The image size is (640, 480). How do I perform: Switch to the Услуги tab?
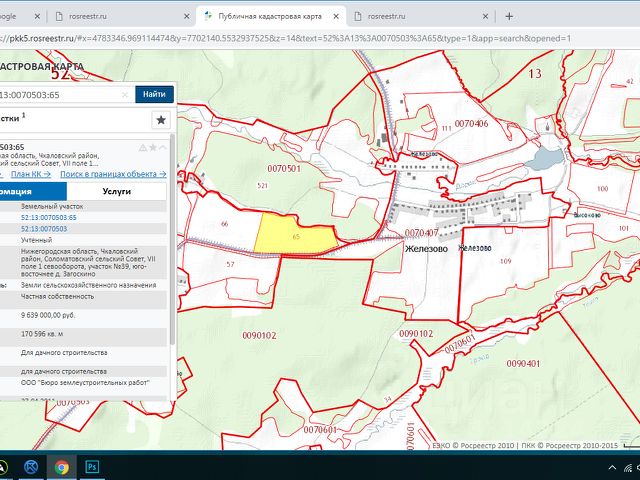pos(117,191)
